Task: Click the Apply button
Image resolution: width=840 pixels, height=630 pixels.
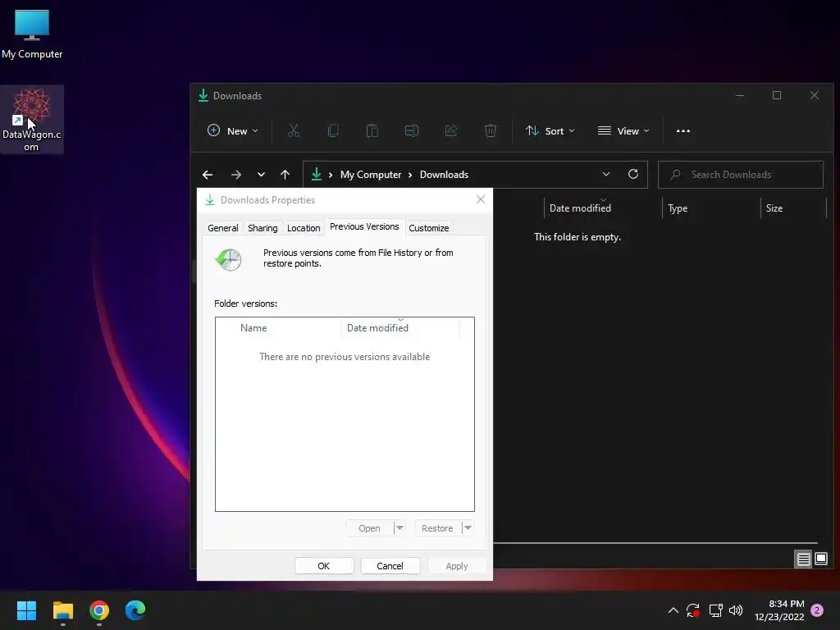Action: click(457, 566)
